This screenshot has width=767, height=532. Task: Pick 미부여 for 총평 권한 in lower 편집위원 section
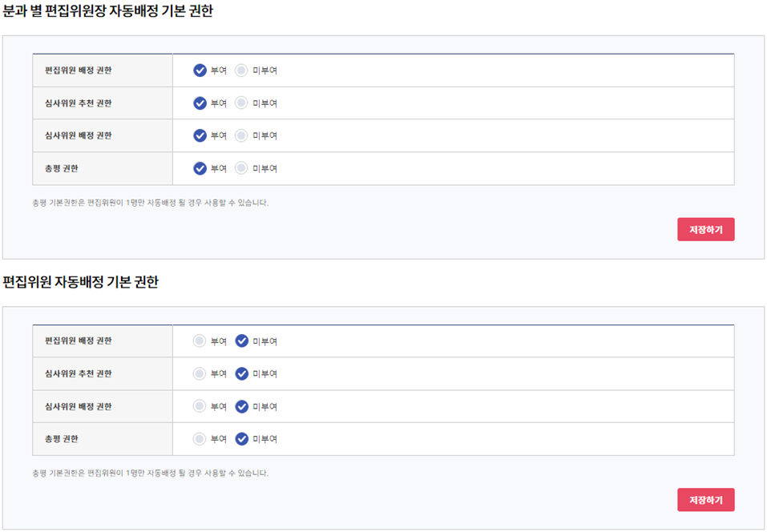(x=242, y=439)
